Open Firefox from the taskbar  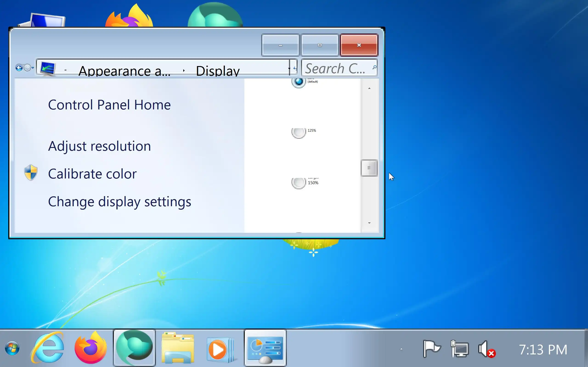tap(90, 348)
